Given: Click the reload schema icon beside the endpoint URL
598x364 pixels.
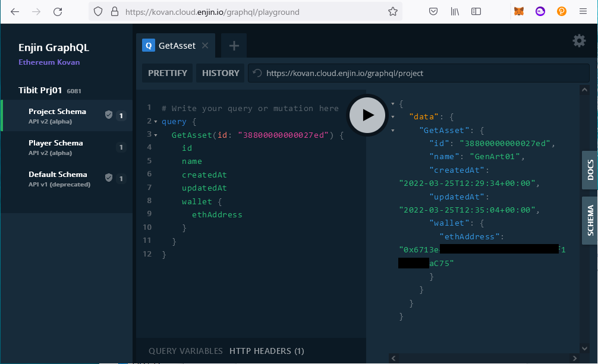Looking at the screenshot, I should [257, 73].
